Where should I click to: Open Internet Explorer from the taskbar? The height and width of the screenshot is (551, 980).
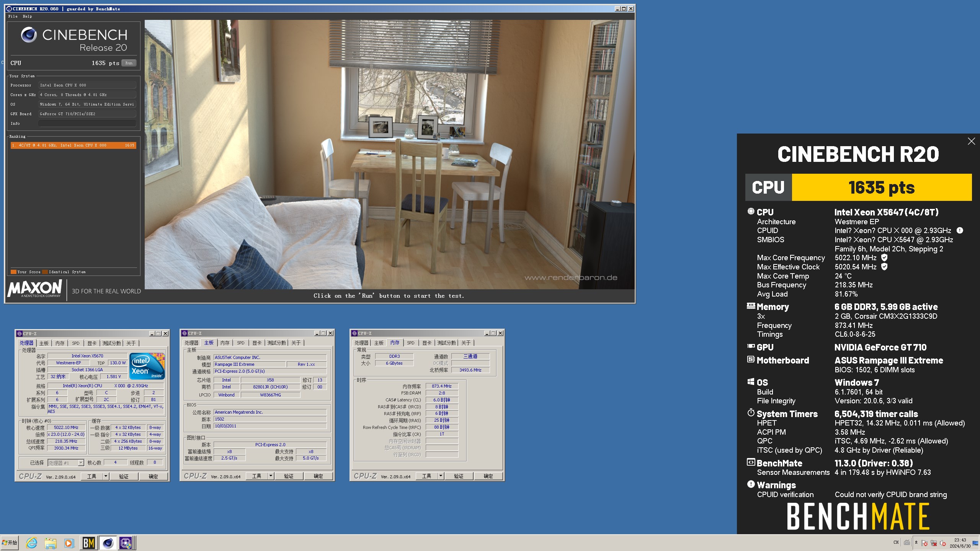tap(31, 543)
